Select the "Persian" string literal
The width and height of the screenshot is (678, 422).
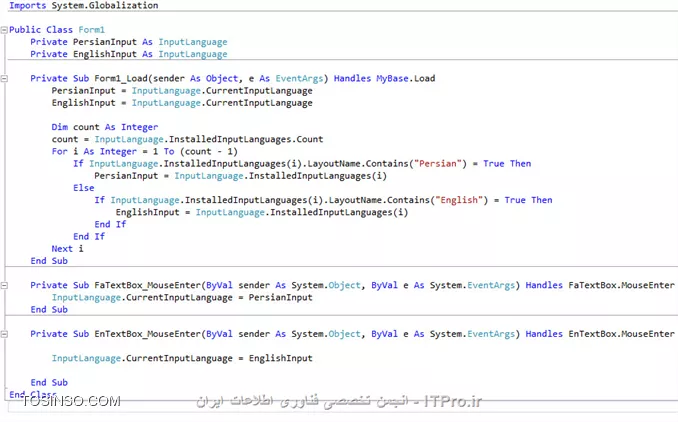coord(438,163)
